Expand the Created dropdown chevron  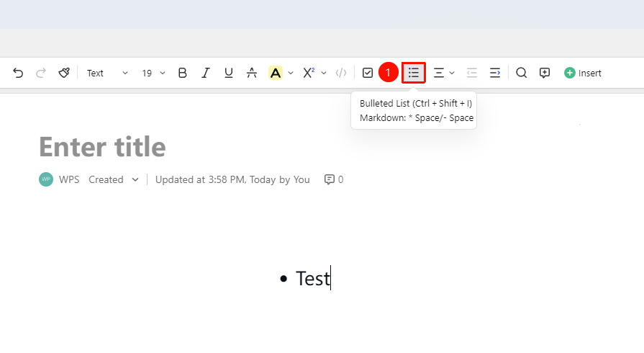(x=135, y=180)
